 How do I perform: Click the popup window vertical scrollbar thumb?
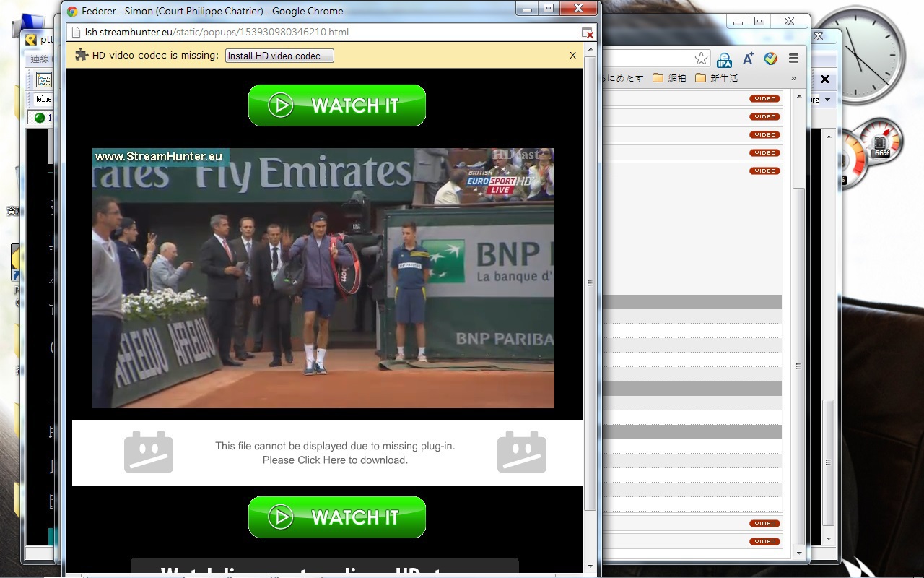[x=590, y=282]
